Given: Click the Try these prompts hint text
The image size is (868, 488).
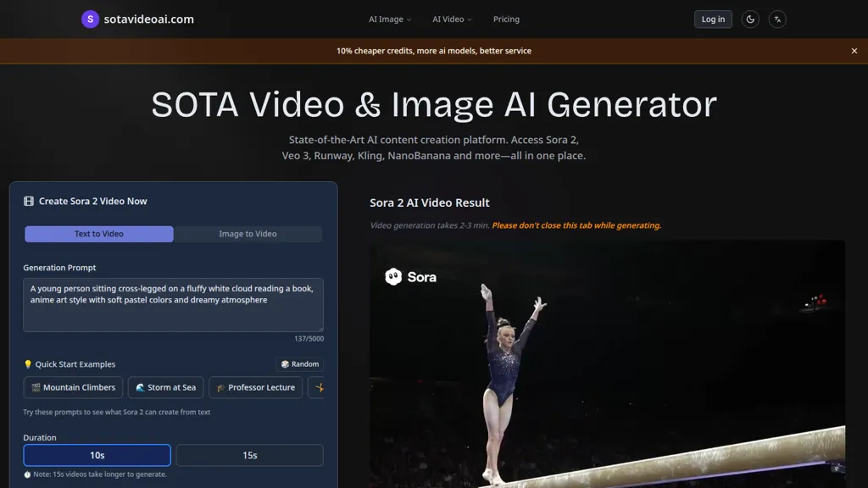Looking at the screenshot, I should point(117,412).
